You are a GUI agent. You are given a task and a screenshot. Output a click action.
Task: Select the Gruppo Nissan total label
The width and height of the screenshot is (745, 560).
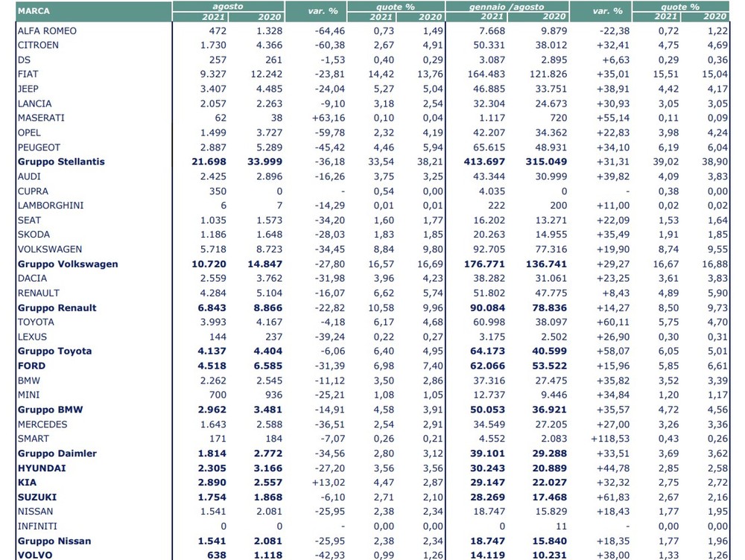click(x=54, y=541)
